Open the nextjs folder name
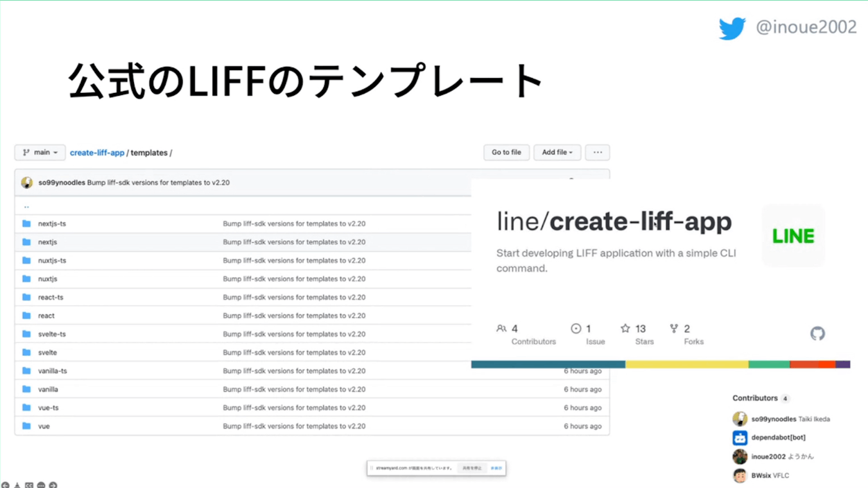This screenshot has width=868, height=488. tap(48, 242)
